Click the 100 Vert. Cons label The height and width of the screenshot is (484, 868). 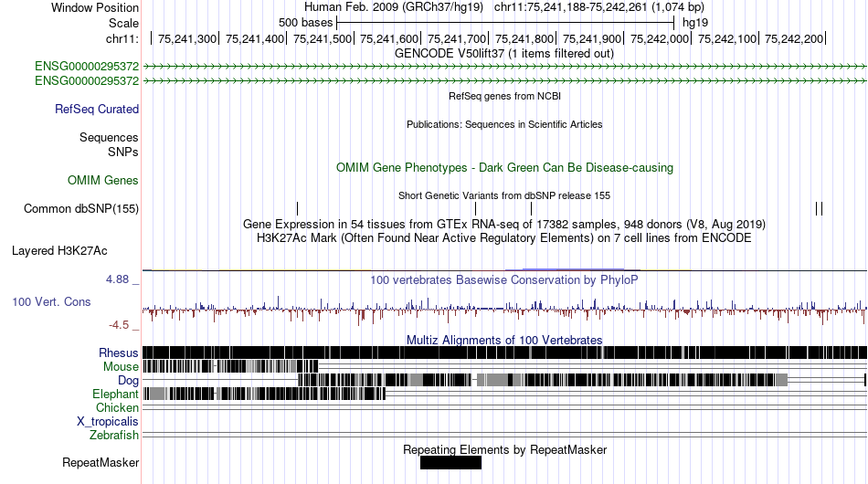(x=51, y=302)
